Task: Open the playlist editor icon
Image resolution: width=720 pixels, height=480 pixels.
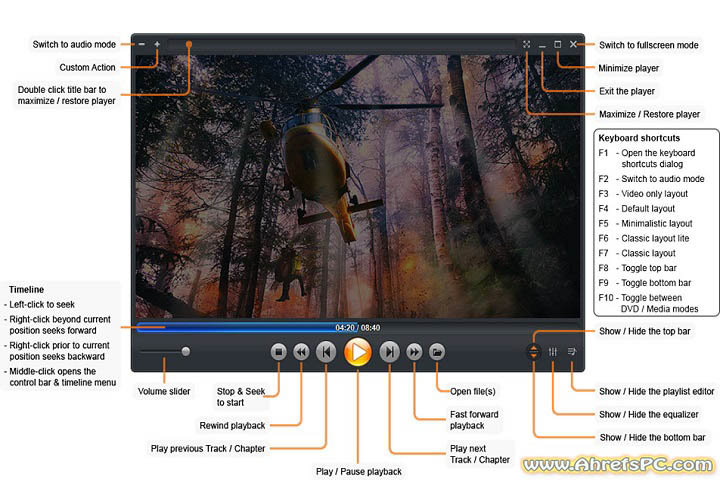Action: coord(572,352)
